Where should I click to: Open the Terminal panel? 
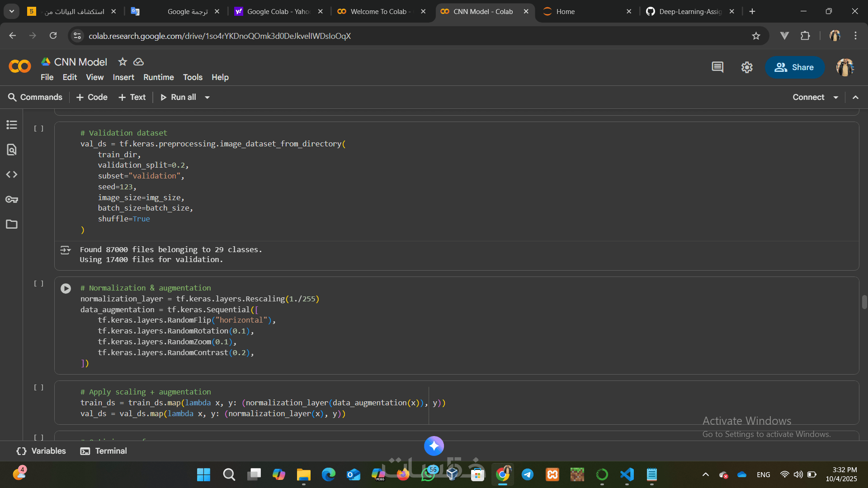pyautogui.click(x=104, y=451)
